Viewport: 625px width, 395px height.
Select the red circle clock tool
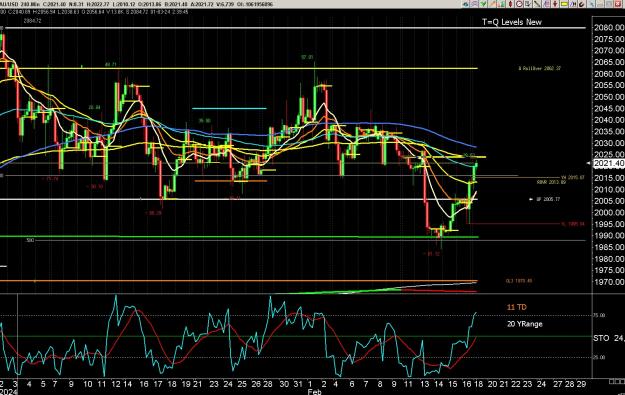click(x=519, y=4)
